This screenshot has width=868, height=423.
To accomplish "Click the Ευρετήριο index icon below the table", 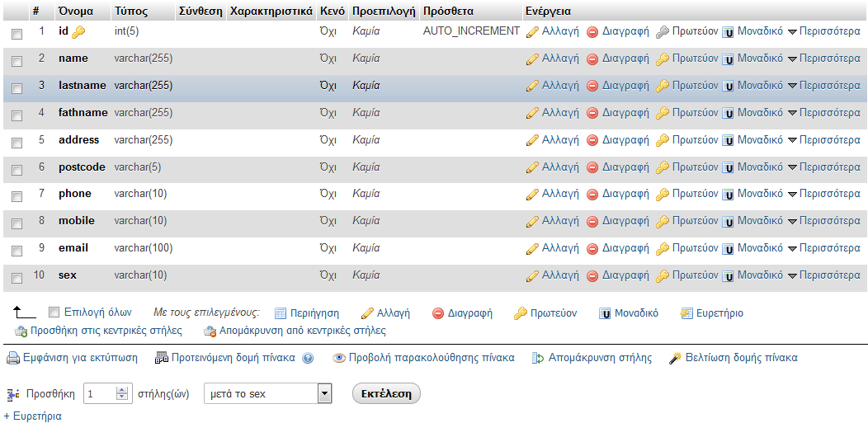I will 686,313.
